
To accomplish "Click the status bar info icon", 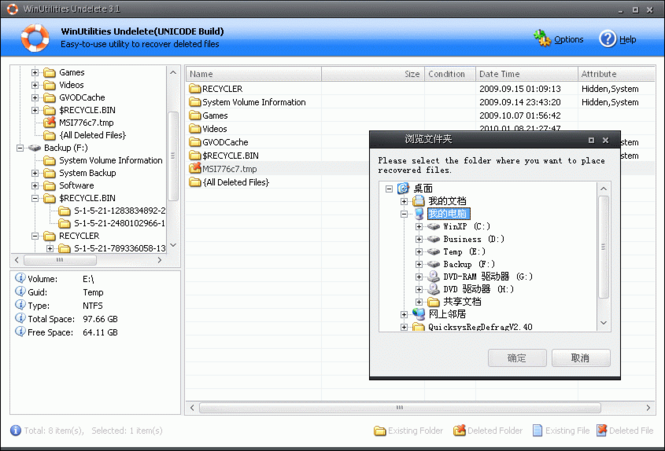I will click(x=15, y=431).
